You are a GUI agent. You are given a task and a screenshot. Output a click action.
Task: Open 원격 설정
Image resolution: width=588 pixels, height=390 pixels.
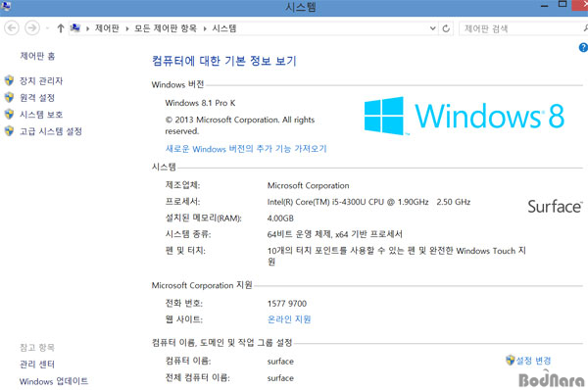coord(37,98)
